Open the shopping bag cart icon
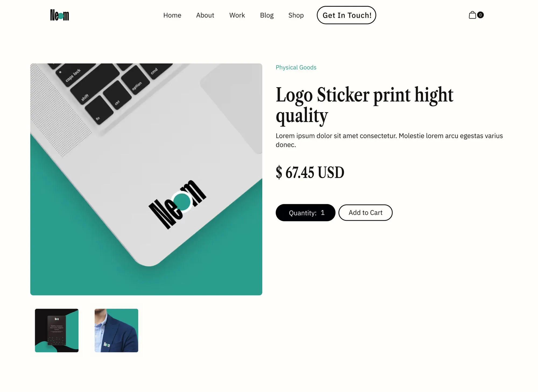The width and height of the screenshot is (538, 392). [x=472, y=15]
